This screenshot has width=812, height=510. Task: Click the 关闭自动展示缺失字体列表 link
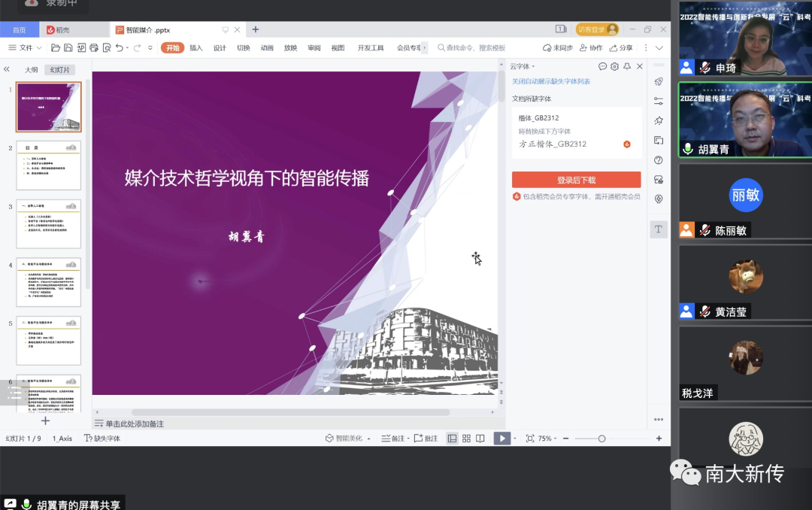[x=552, y=82]
